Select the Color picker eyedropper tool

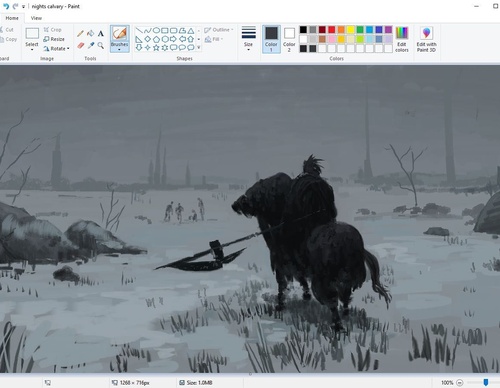click(x=91, y=45)
